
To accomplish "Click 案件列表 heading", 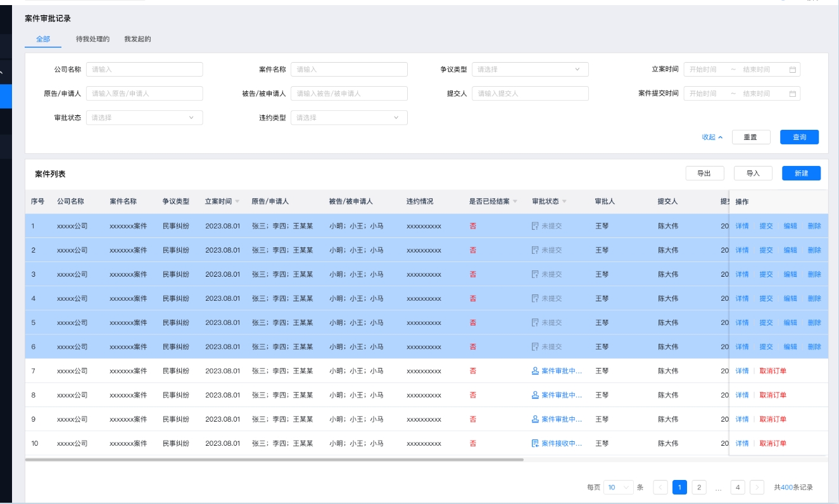I will click(50, 173).
